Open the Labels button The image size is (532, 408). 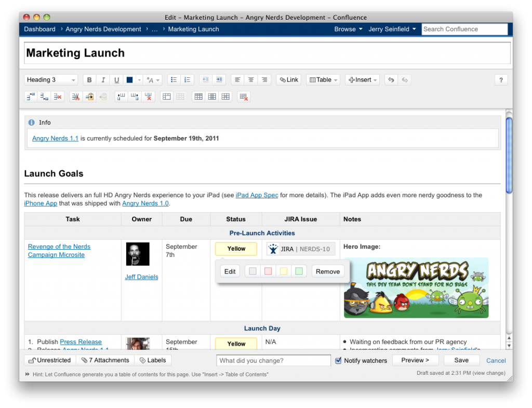[153, 360]
